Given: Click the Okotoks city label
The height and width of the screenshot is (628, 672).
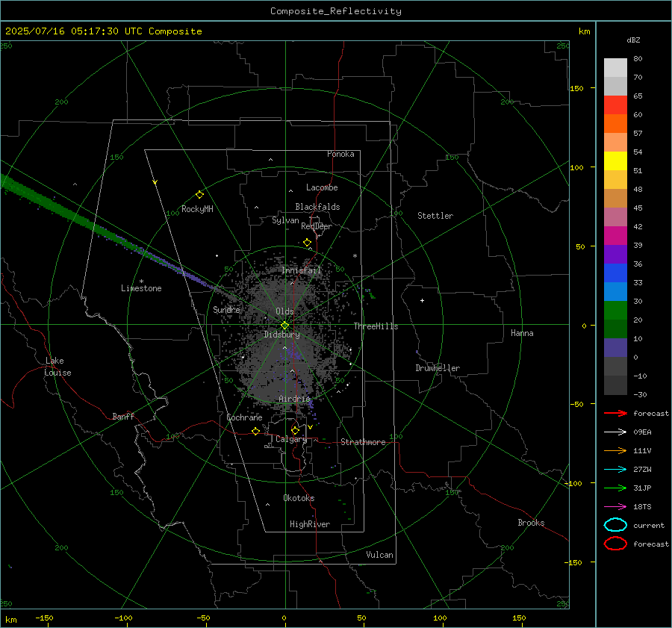Looking at the screenshot, I should tap(299, 498).
